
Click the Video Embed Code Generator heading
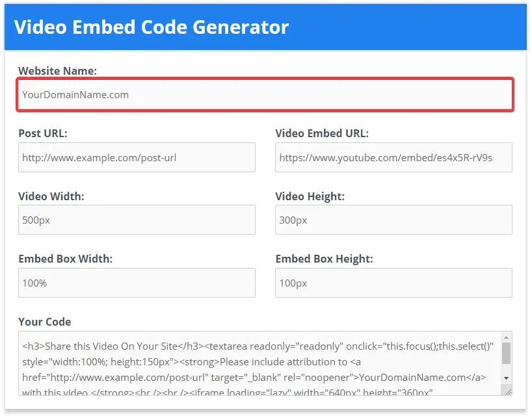tap(152, 27)
